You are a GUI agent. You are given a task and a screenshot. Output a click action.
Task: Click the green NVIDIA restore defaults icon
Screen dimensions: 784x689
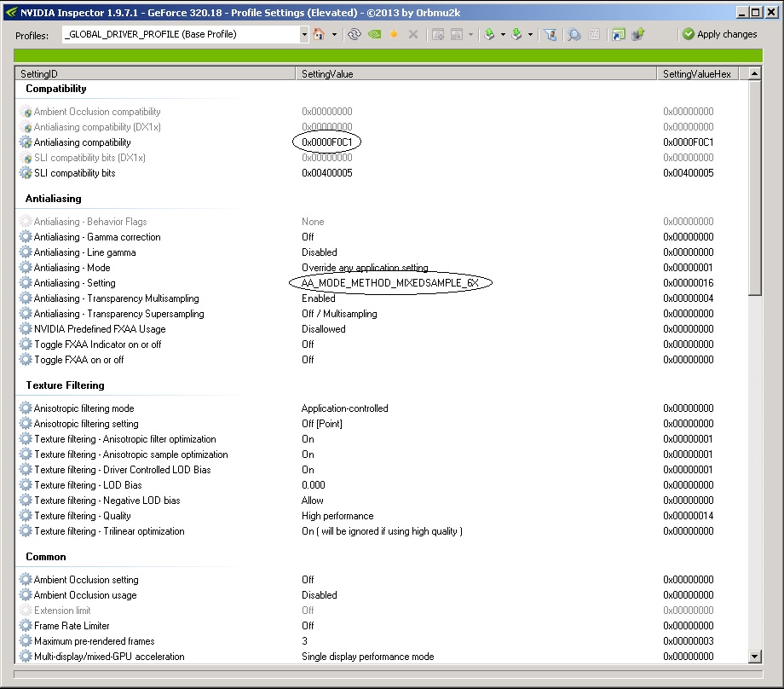click(x=374, y=34)
